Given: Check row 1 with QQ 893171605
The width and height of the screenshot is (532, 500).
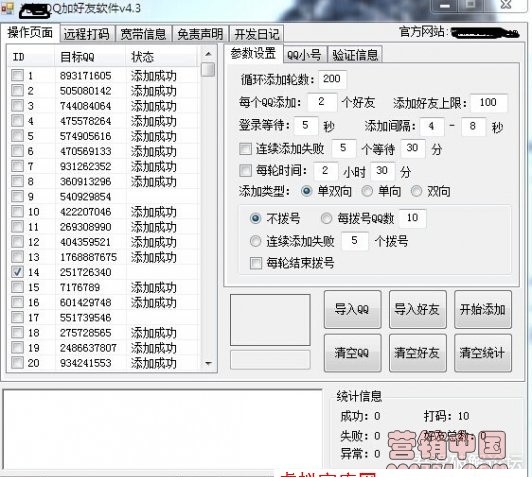Looking at the screenshot, I should (17, 75).
